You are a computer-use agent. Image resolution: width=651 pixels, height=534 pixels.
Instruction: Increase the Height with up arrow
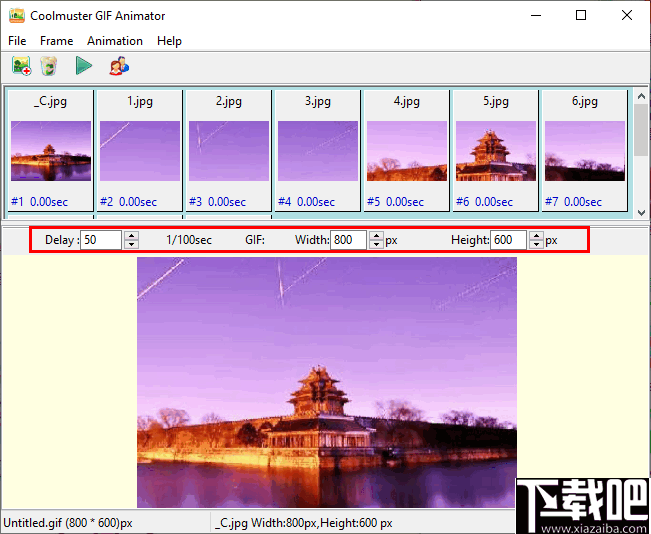coord(536,236)
